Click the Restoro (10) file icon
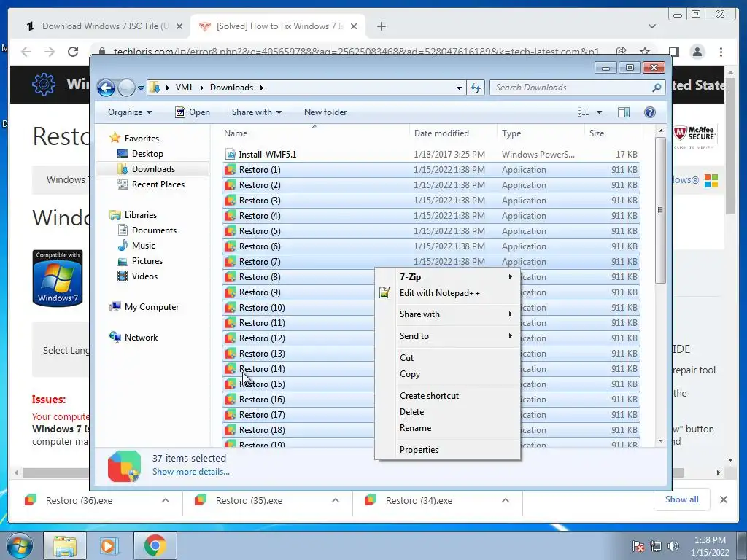The image size is (747, 560). 231,308
